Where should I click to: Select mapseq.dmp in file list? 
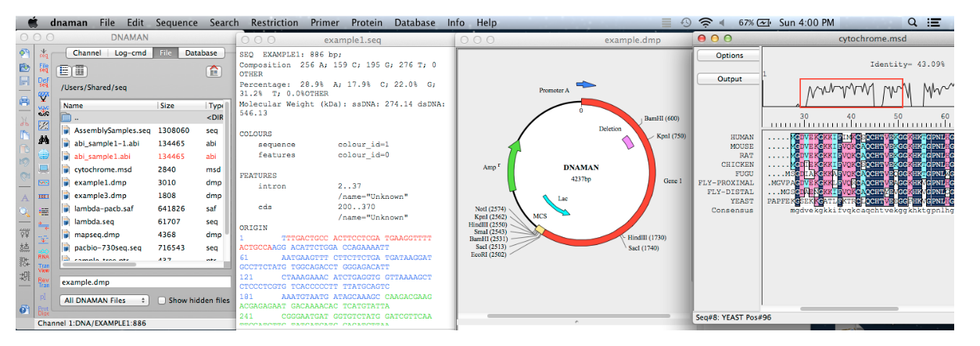(142, 234)
